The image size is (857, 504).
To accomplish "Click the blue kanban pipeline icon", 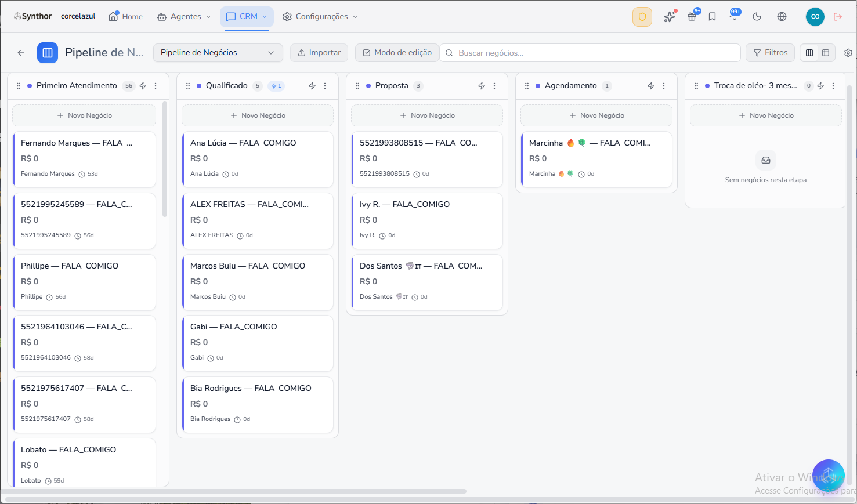I will click(x=48, y=53).
